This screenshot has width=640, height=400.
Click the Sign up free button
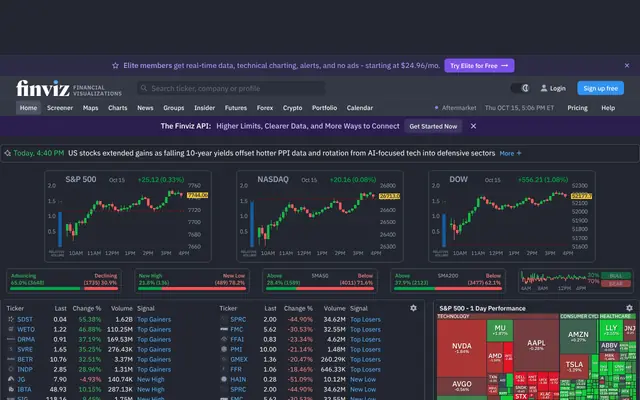(x=600, y=88)
